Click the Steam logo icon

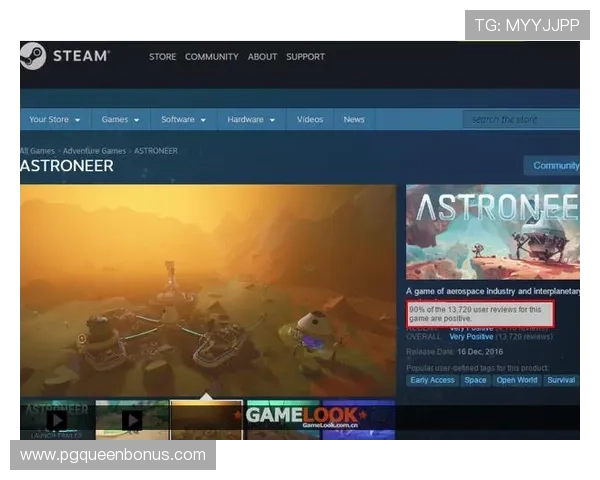pos(33,56)
